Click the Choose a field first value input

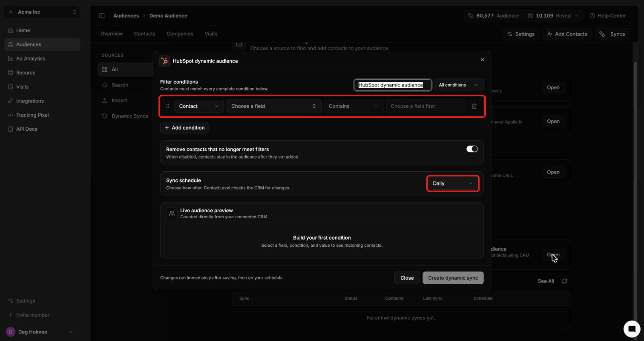pos(425,106)
